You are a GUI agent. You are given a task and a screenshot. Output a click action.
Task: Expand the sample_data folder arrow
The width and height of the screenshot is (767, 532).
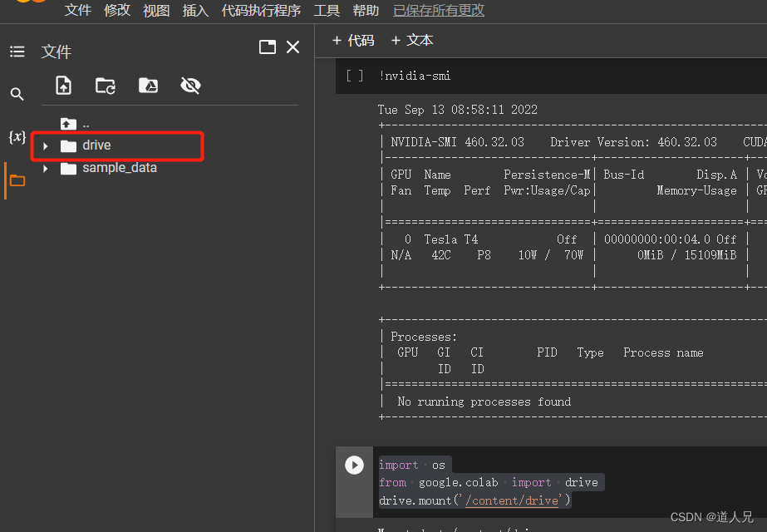46,169
